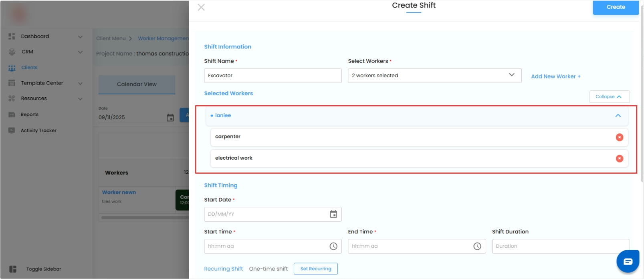The width and height of the screenshot is (644, 279).
Task: Open the calendar icon beside 09/11/2025
Action: pyautogui.click(x=170, y=118)
